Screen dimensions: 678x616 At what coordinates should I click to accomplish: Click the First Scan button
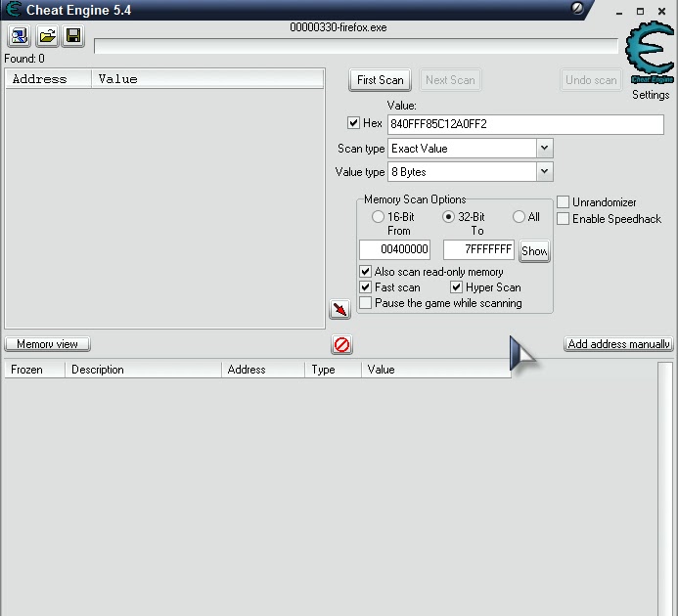tap(380, 80)
